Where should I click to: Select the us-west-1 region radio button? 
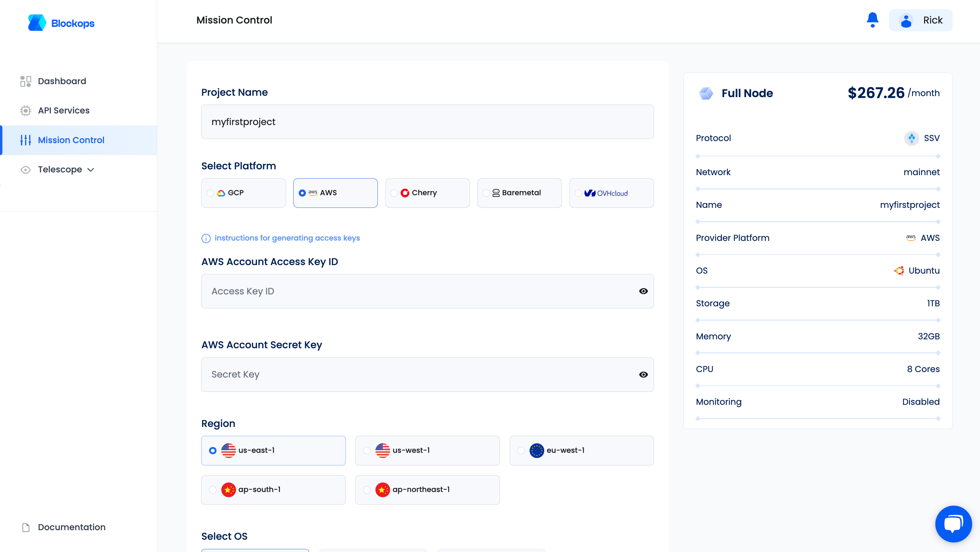point(367,450)
